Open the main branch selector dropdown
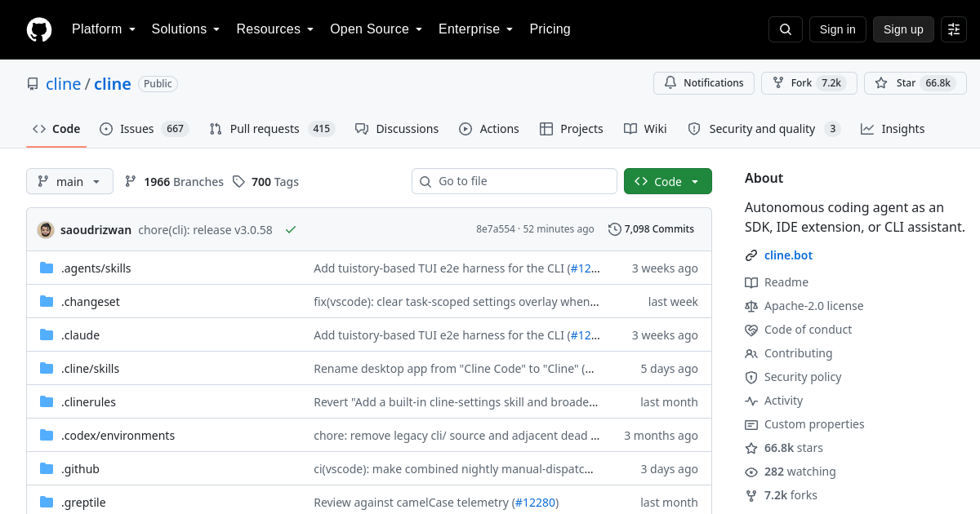The width and height of the screenshot is (980, 514). pos(69,181)
